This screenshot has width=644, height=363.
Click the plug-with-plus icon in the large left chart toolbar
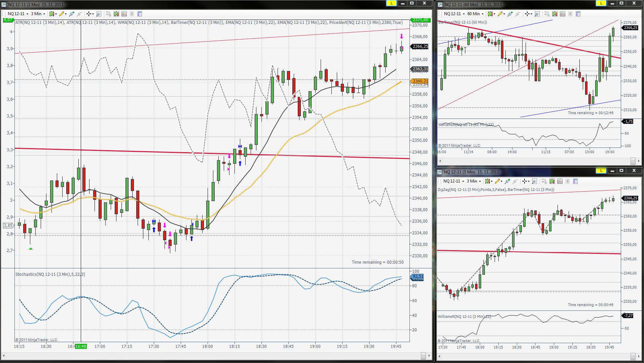pos(71,14)
